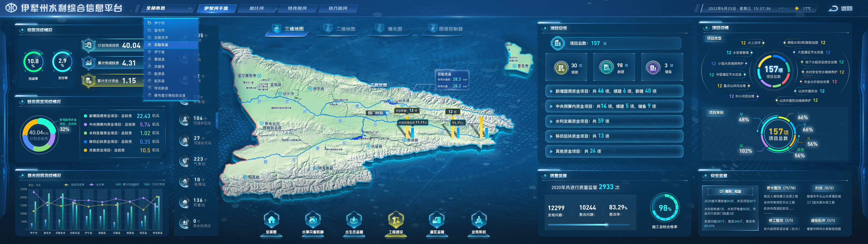The image size is (868, 244).
Task: Click the 工程建设 module icon
Action: (396, 220)
